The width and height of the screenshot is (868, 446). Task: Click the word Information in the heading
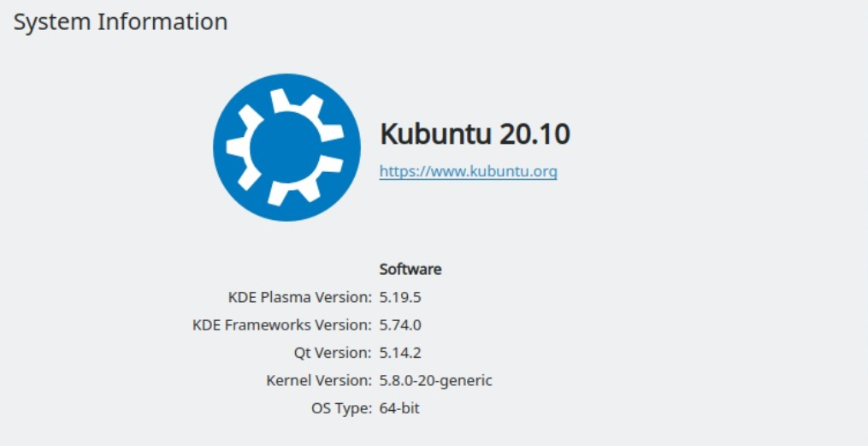162,22
